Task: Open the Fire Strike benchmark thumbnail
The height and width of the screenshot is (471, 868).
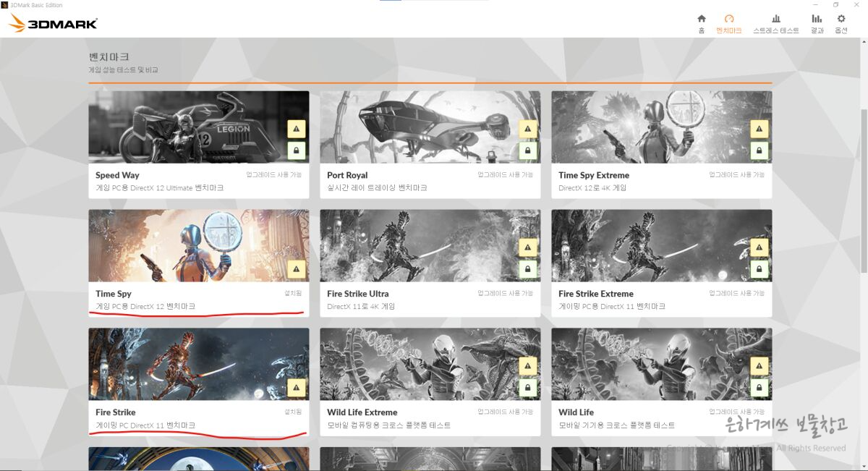Action: (x=199, y=364)
